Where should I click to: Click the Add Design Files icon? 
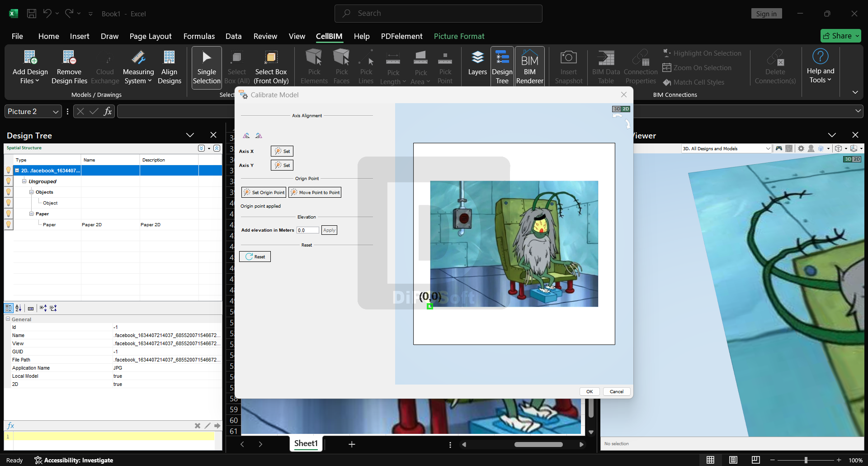(x=30, y=57)
